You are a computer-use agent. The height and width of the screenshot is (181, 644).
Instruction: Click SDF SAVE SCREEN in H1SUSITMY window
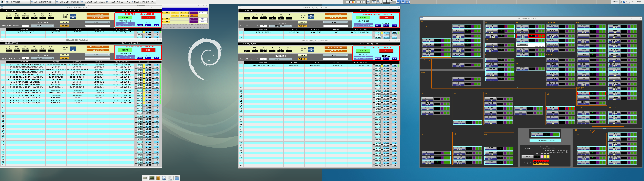[x=336, y=51]
